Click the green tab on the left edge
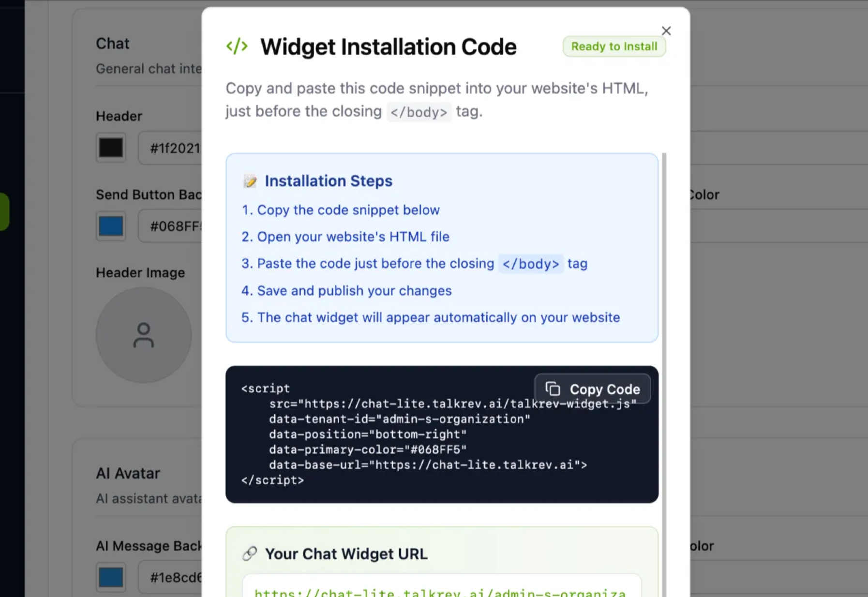 (4, 212)
